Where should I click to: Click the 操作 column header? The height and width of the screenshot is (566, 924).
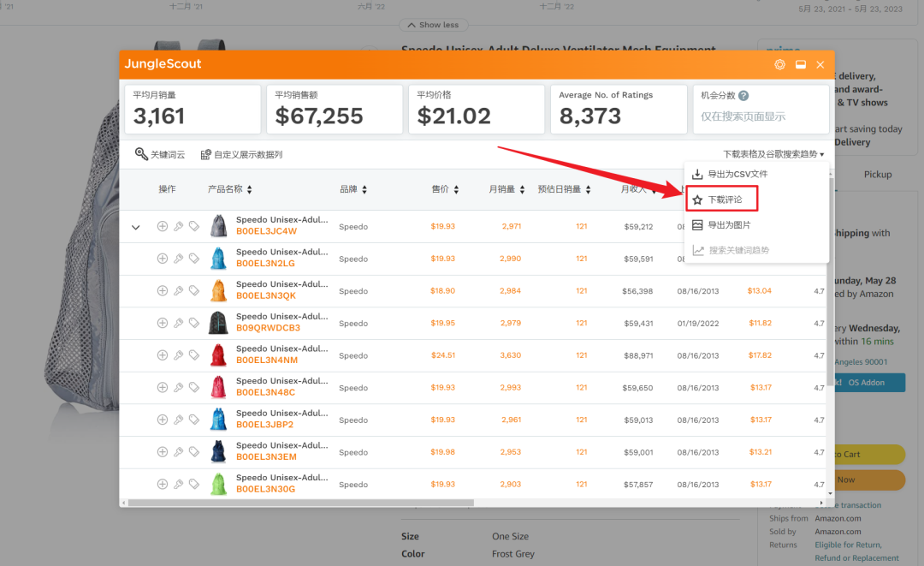(x=167, y=189)
